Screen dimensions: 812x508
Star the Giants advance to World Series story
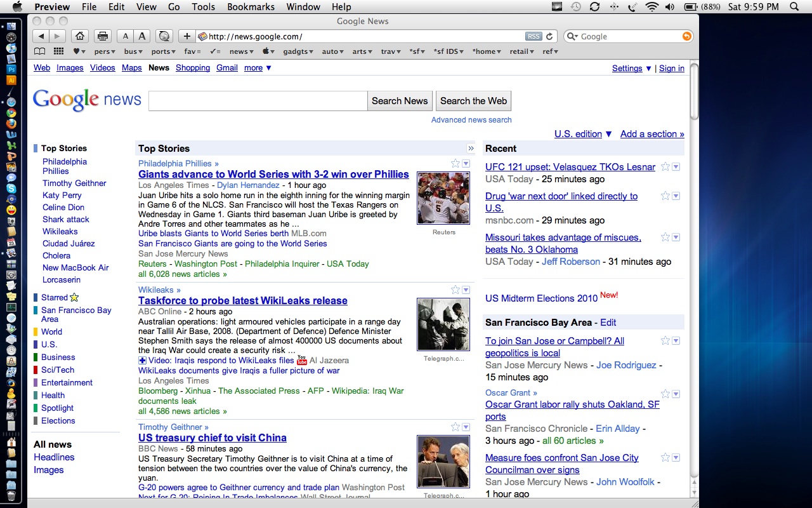tap(455, 164)
